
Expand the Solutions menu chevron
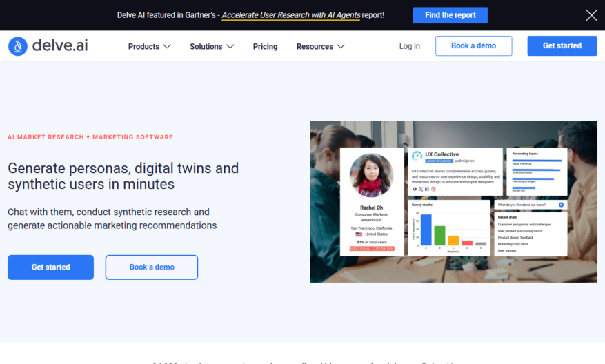tap(230, 46)
